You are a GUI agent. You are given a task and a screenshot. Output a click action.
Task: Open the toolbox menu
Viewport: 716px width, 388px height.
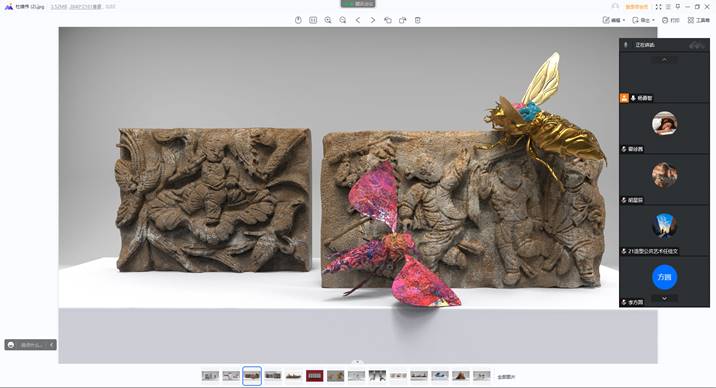[x=699, y=20]
